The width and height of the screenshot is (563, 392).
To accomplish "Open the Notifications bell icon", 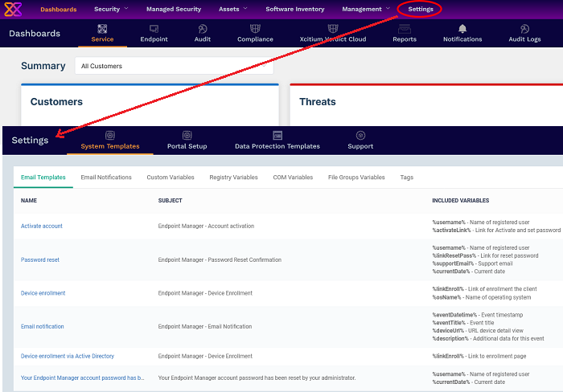I will [x=462, y=29].
